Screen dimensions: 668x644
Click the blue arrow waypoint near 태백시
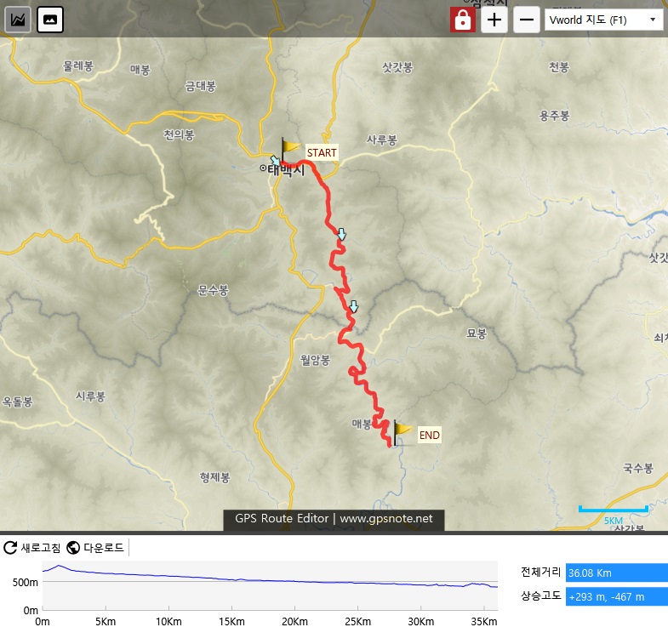[x=275, y=161]
